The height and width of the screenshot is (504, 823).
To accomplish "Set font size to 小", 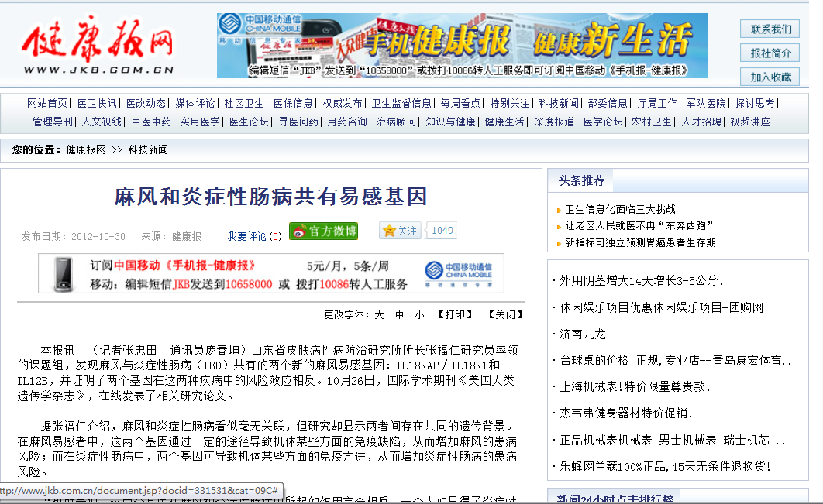I will pyautogui.click(x=419, y=315).
